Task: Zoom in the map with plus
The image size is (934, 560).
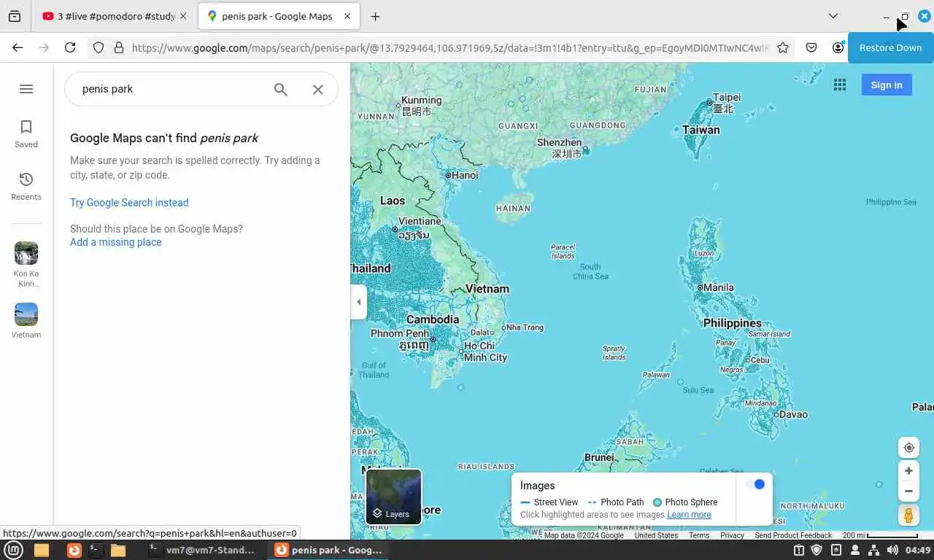Action: [x=908, y=471]
